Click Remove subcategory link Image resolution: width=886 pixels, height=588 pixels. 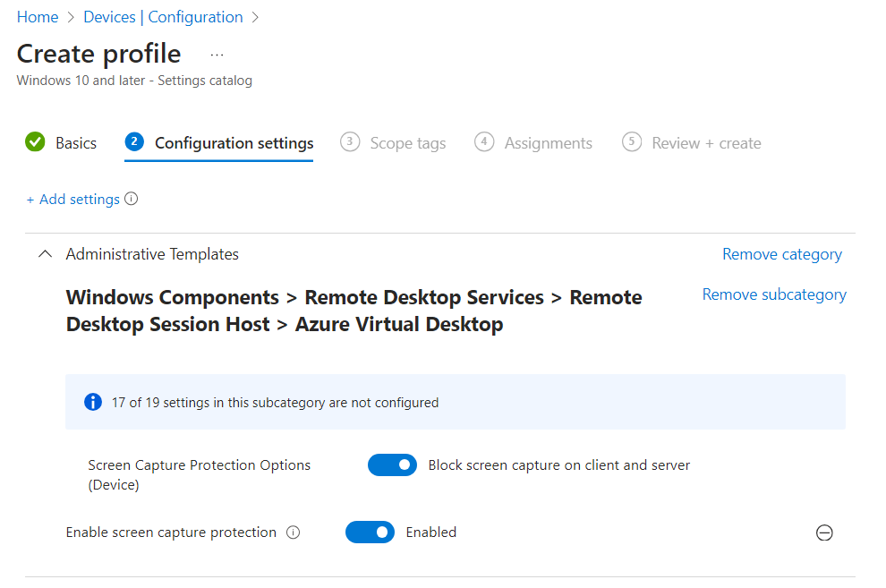tap(774, 294)
